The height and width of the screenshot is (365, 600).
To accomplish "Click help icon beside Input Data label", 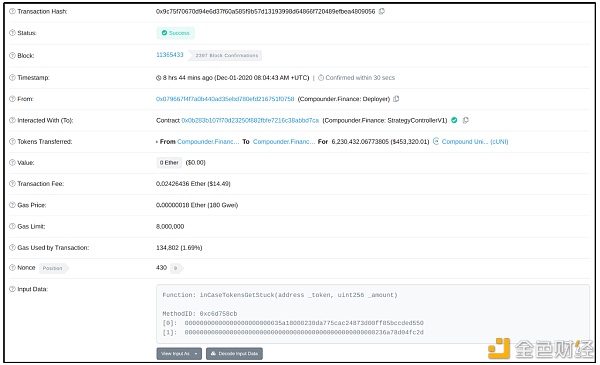I will (x=12, y=289).
